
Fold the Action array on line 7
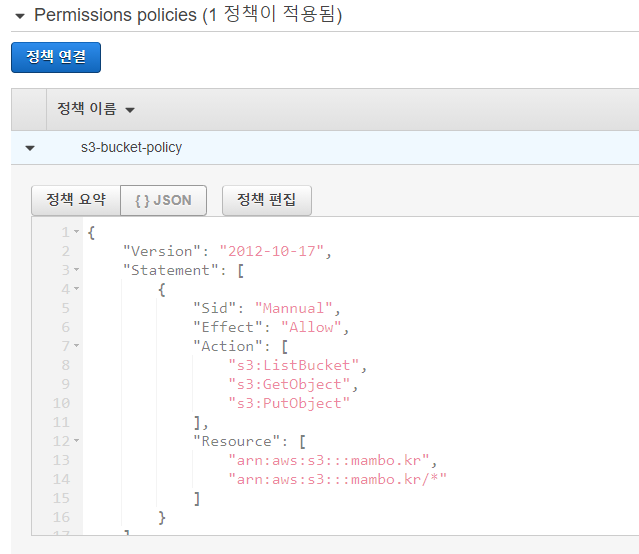pos(76,346)
